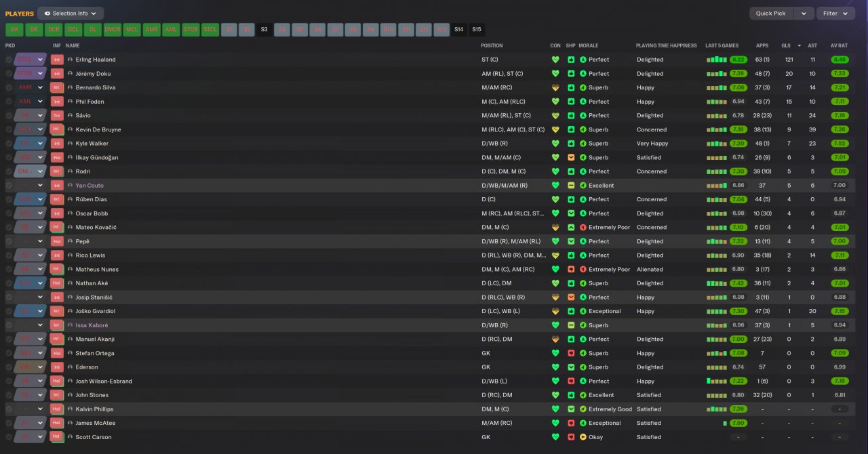Viewport: 868px width, 454px height.
Task: Click the Hol badge beside Pepê
Action: click(x=57, y=241)
